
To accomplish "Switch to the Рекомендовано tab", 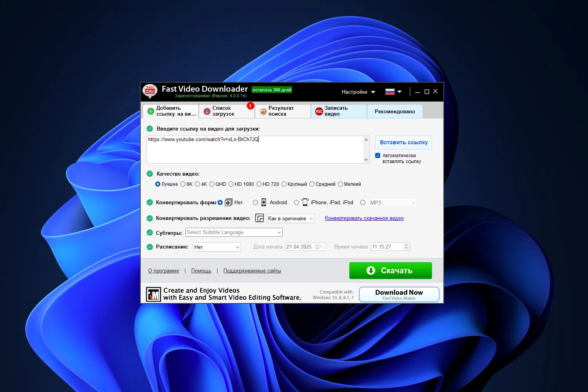I will pos(395,111).
